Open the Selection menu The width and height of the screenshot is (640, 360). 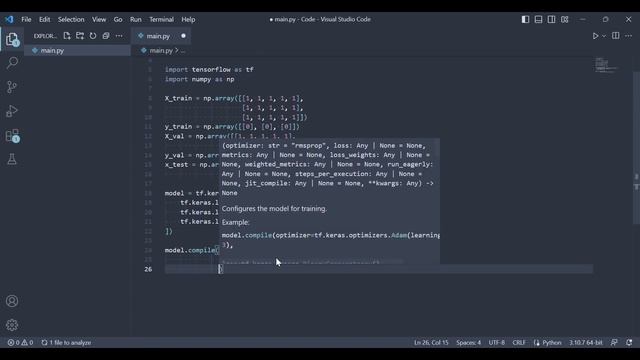(71, 19)
